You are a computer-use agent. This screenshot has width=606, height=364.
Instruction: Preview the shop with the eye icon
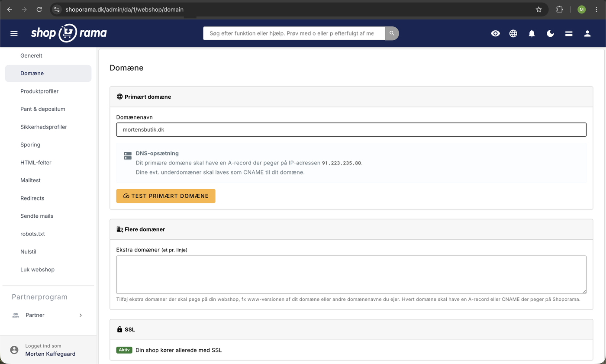point(496,33)
